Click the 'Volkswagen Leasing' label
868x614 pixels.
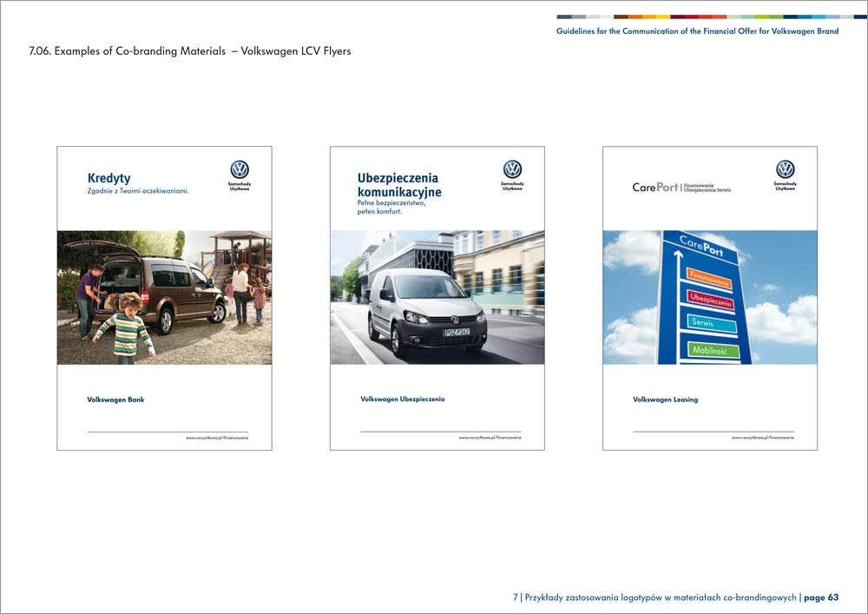point(666,399)
